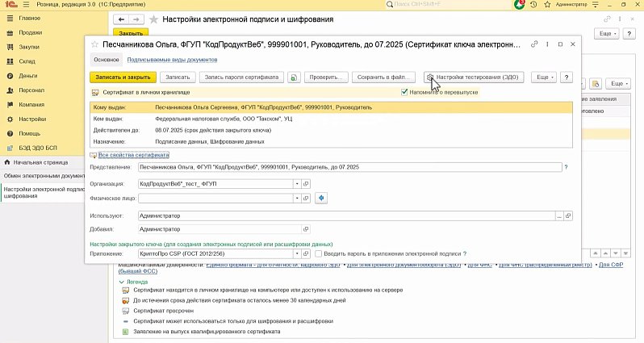Open Все свойства сертификата link
This screenshot has width=644, height=343.
(133, 155)
